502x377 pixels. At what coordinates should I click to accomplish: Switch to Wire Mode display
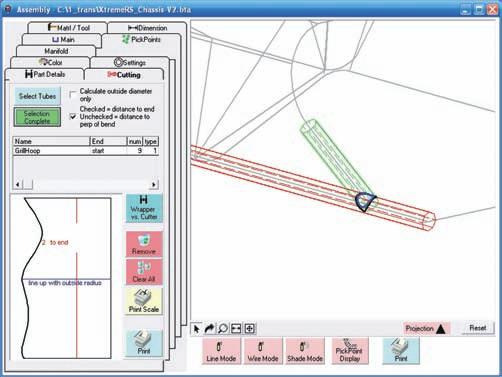[263, 351]
